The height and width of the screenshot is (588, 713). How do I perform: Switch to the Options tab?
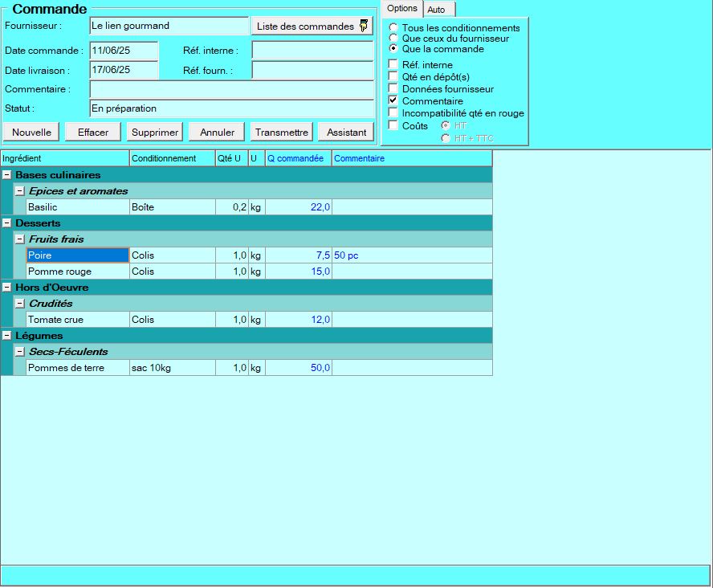[401, 9]
